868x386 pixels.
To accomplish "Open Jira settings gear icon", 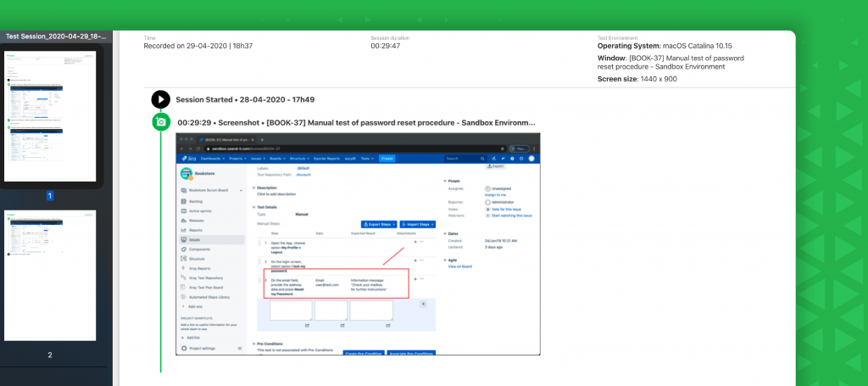I will [521, 159].
